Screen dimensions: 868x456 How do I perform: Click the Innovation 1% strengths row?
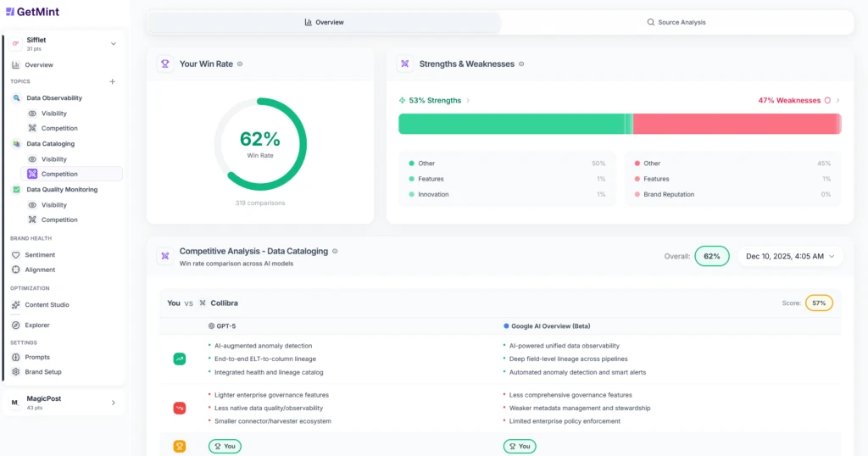(x=507, y=195)
